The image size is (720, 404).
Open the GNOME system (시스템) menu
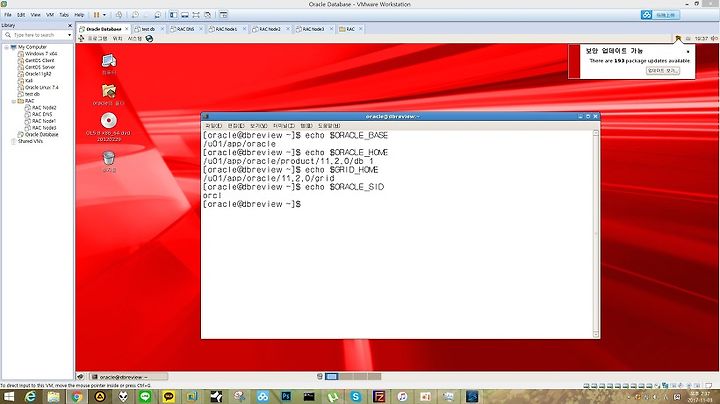135,39
